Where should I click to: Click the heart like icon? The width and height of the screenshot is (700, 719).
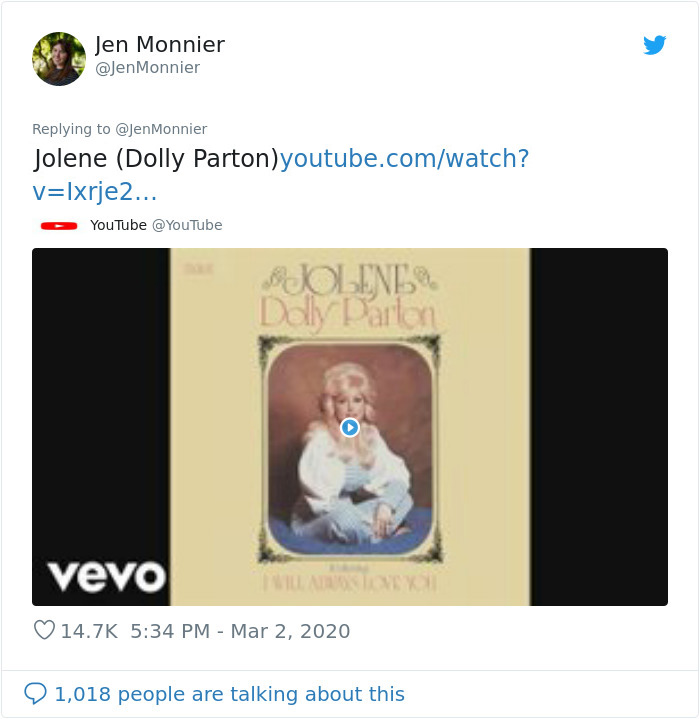pyautogui.click(x=44, y=630)
